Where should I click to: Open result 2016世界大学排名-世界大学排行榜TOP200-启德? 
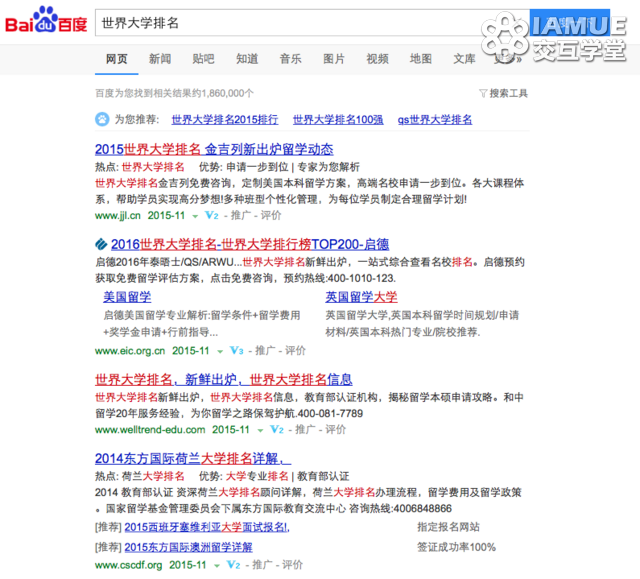[x=250, y=244]
